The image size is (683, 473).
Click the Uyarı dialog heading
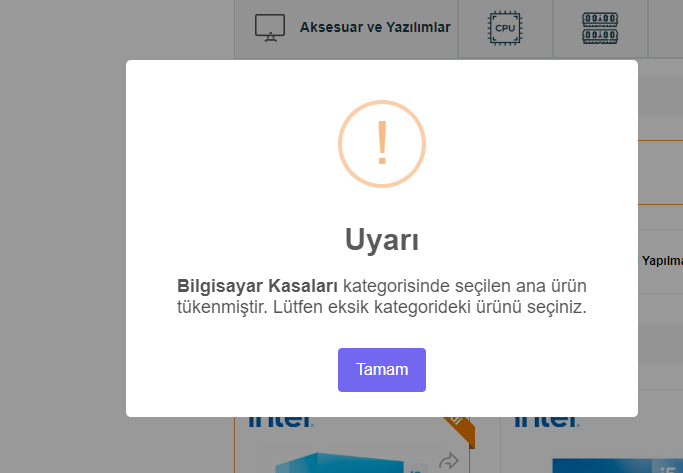pos(382,239)
